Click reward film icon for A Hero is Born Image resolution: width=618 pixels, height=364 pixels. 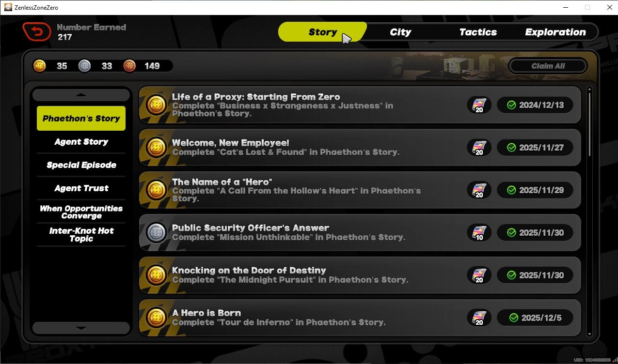point(479,318)
